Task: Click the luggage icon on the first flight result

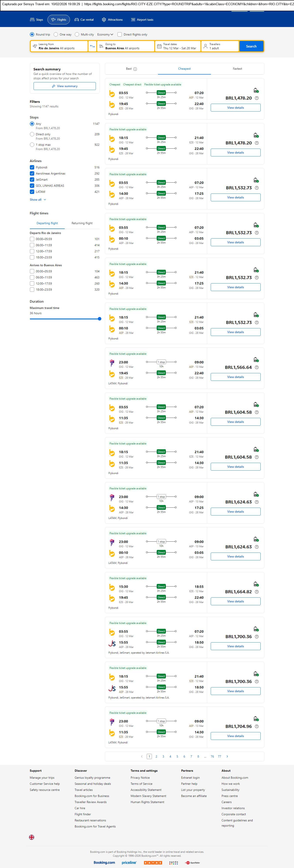Action: [x=256, y=90]
